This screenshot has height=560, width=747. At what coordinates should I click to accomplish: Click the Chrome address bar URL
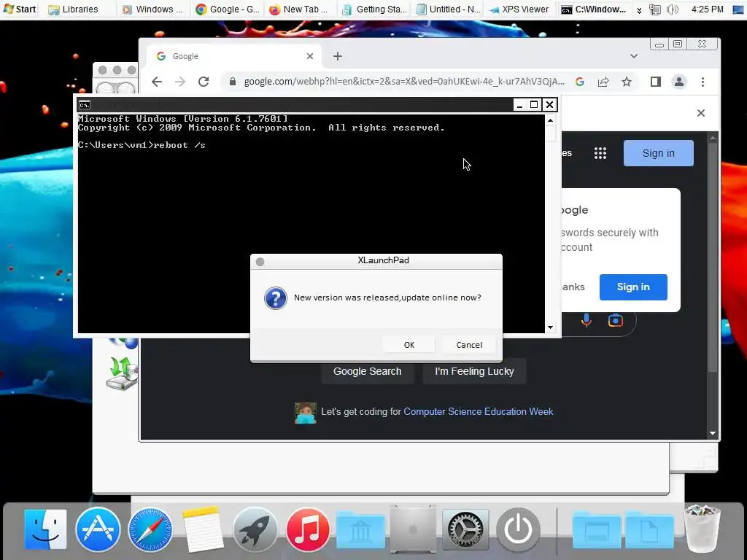click(404, 82)
